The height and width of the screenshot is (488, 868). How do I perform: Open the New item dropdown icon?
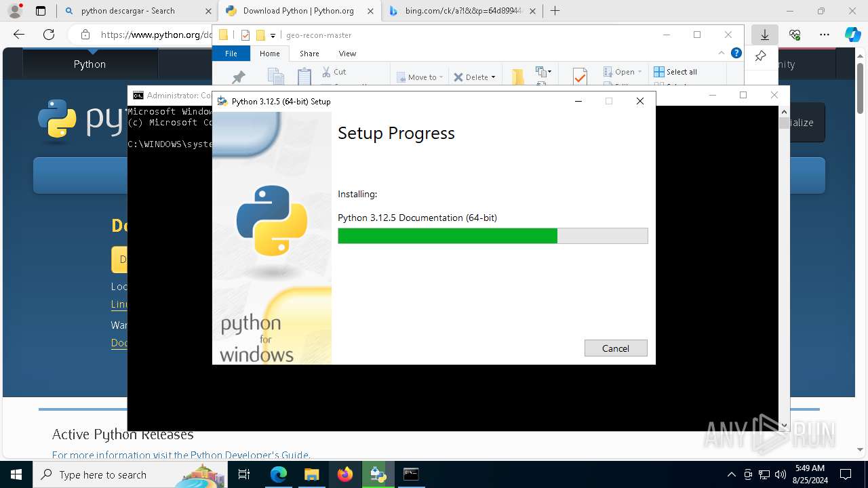pyautogui.click(x=543, y=71)
